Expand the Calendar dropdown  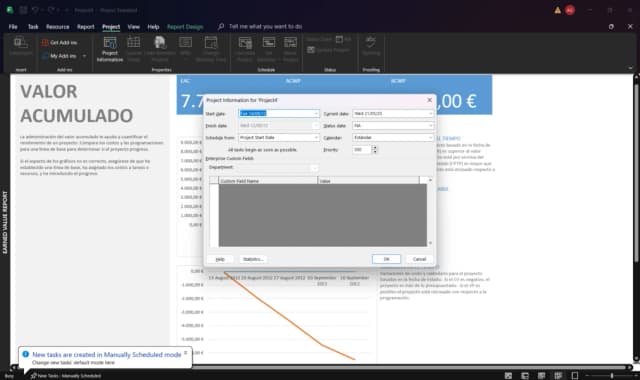pyautogui.click(x=431, y=138)
